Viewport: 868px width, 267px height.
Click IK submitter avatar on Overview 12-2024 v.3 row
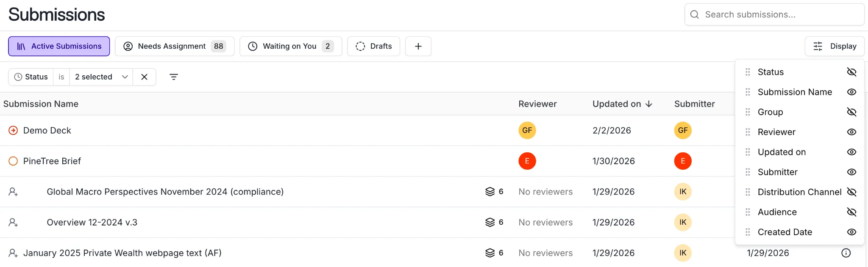pos(683,222)
